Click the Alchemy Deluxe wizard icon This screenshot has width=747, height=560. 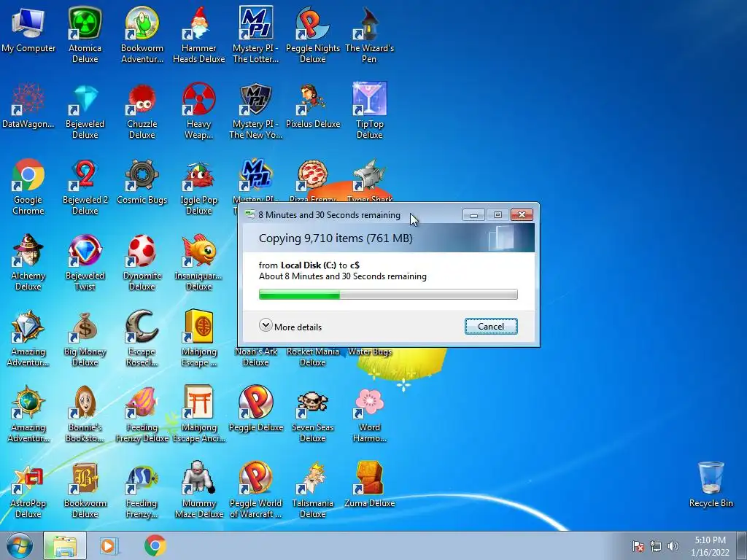tap(28, 262)
